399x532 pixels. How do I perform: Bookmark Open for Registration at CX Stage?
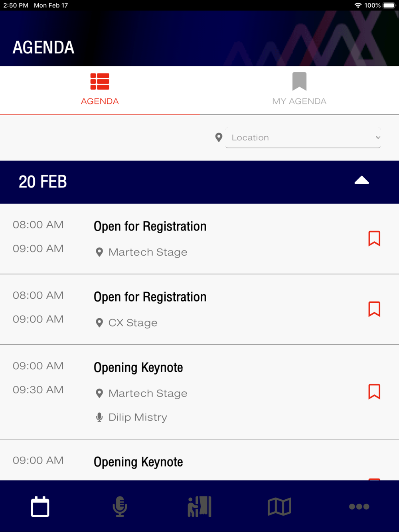click(x=374, y=309)
